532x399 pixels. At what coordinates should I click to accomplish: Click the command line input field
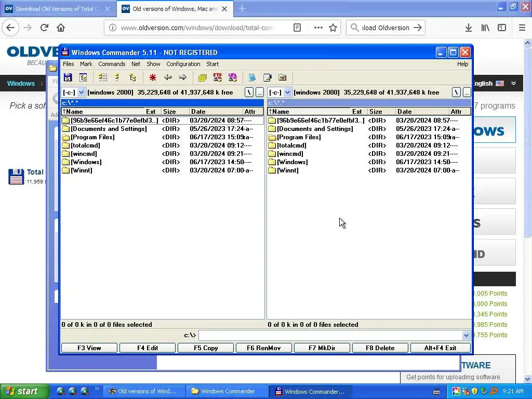click(x=330, y=335)
